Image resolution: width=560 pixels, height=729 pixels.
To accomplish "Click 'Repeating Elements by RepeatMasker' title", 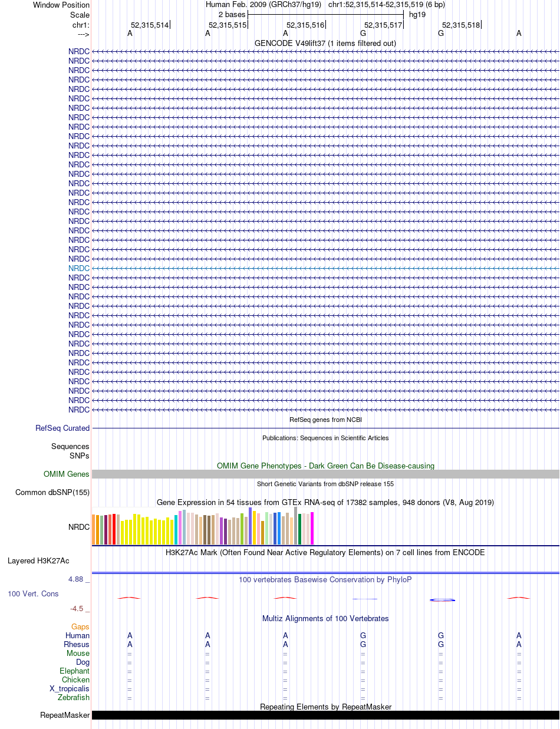I will click(325, 707).
